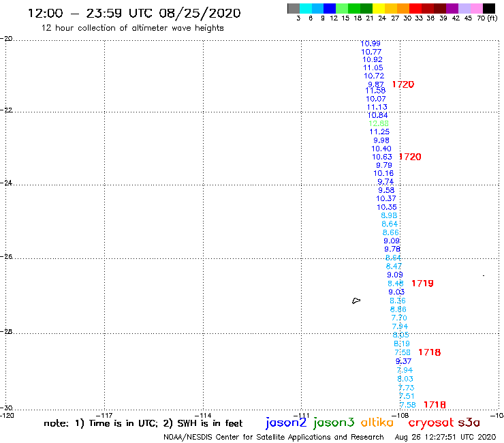Click the cyan swatch in the color scale
This screenshot has width=504, height=443.
coord(306,8)
